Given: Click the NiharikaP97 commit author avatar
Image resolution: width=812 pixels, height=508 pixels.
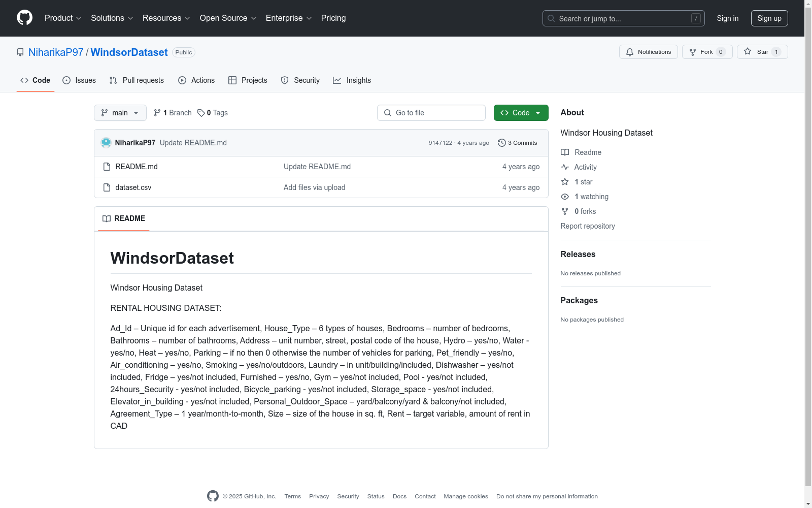Looking at the screenshot, I should (x=106, y=143).
